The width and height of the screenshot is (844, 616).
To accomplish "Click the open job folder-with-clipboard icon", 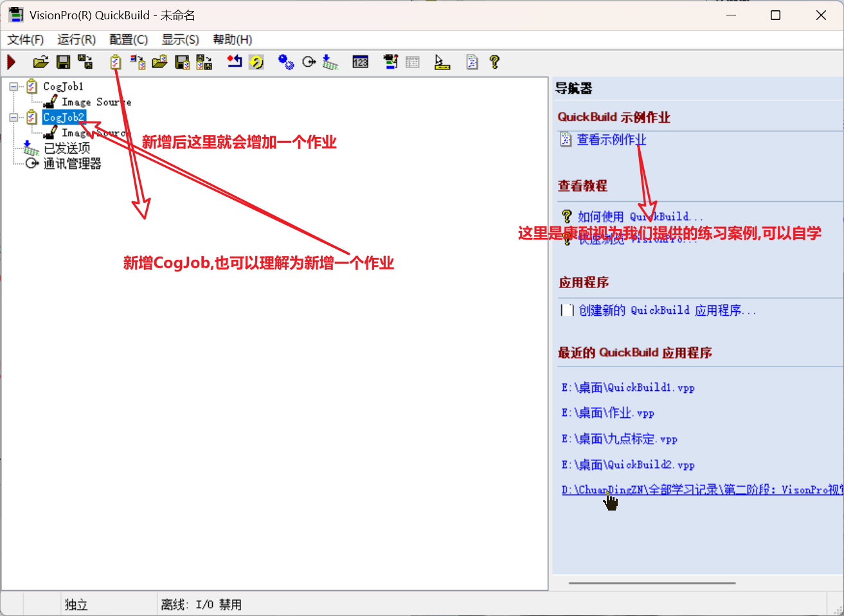I will point(159,62).
